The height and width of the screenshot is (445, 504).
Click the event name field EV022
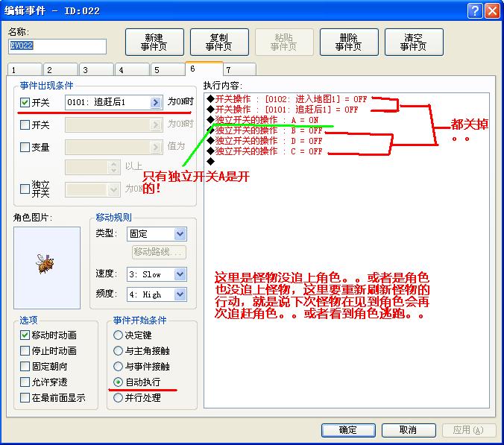(57, 46)
